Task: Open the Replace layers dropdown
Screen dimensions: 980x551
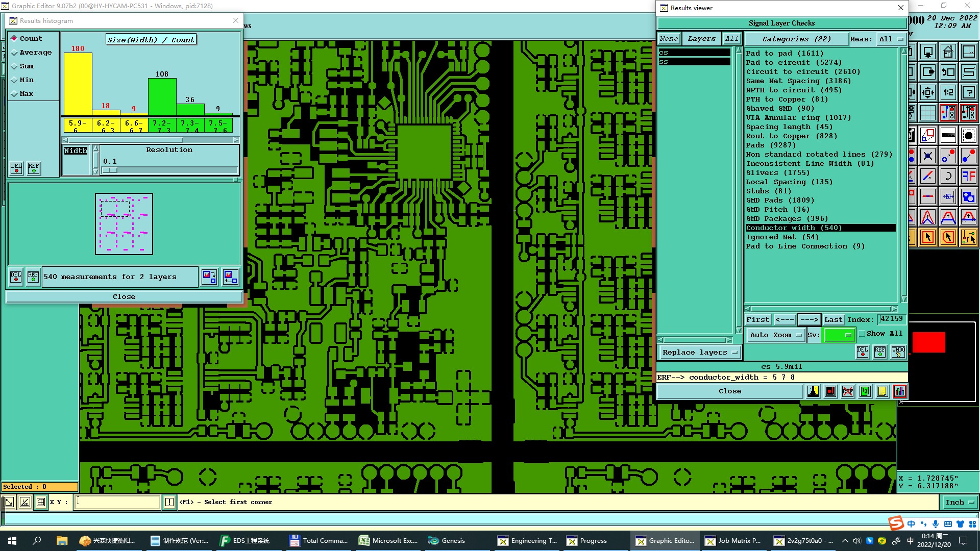Action: pyautogui.click(x=699, y=353)
